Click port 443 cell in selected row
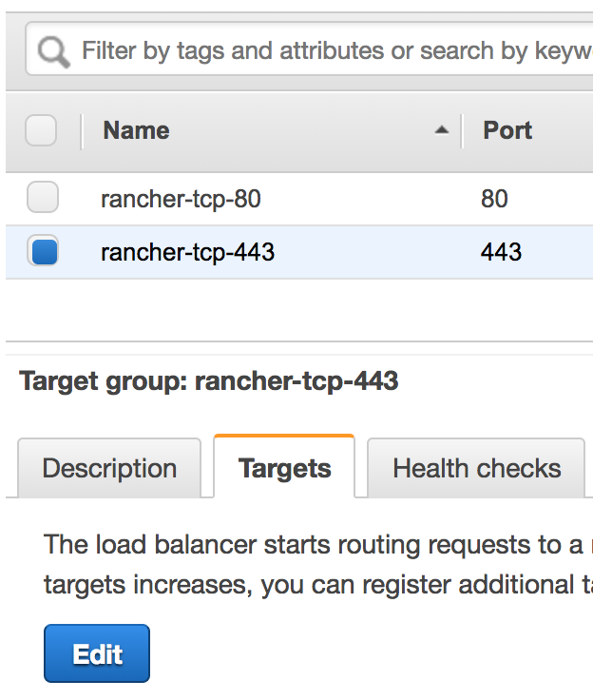 [x=502, y=252]
